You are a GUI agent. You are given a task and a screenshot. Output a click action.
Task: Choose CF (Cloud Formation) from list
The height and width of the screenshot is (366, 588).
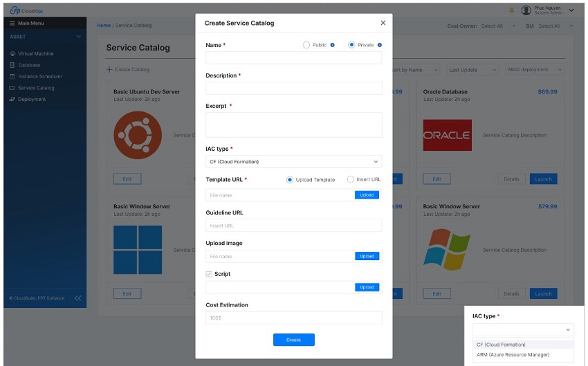tap(523, 345)
